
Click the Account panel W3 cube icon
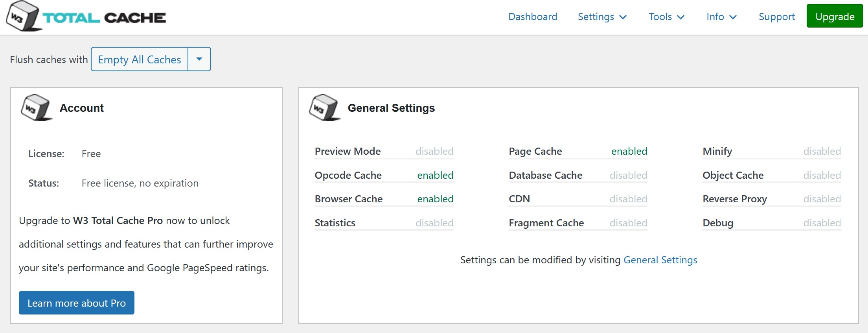(x=36, y=107)
